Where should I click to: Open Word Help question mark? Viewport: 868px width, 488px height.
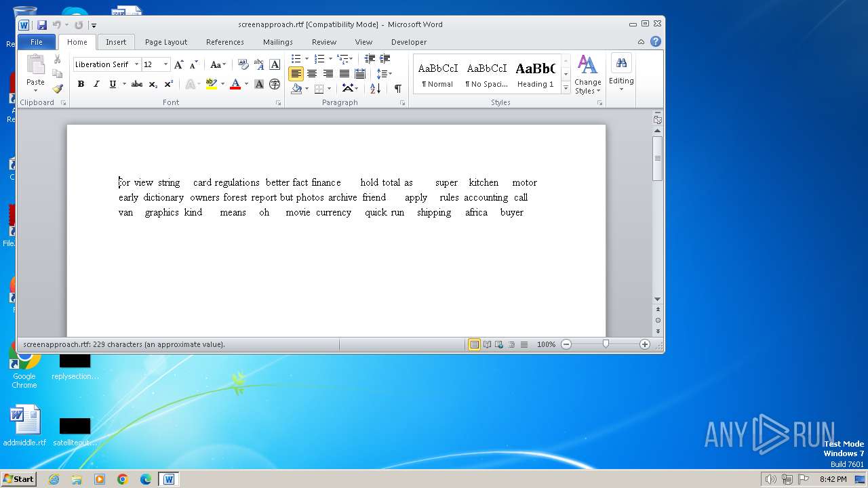tap(656, 41)
